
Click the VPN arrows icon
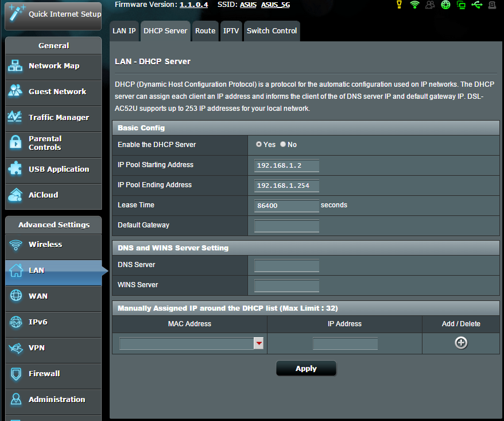click(15, 347)
